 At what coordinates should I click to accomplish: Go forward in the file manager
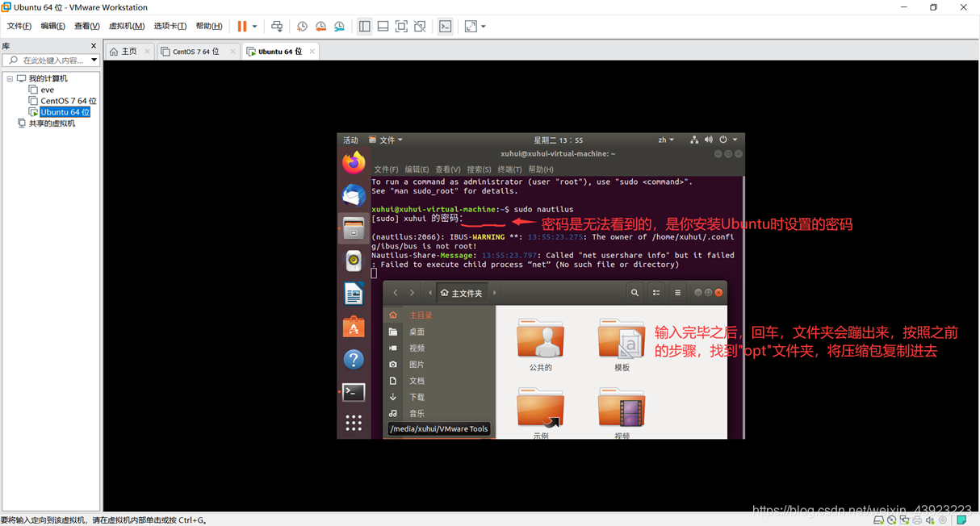coord(412,293)
